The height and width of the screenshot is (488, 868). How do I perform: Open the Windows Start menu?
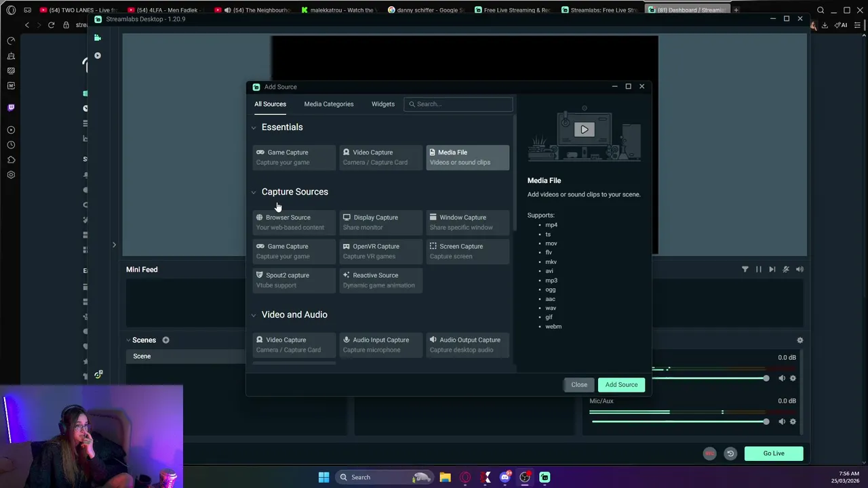[323, 477]
